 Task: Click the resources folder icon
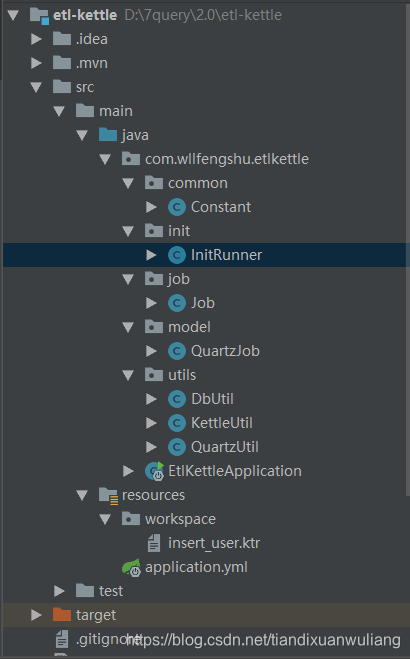108,496
